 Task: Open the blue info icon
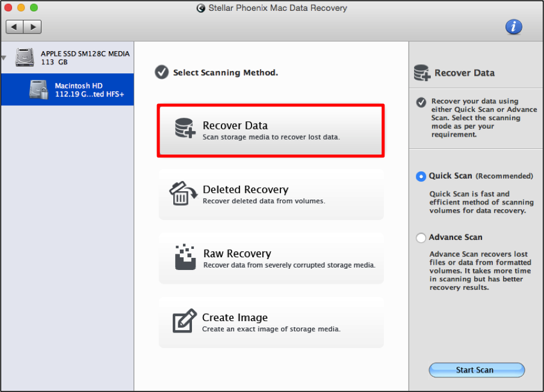click(x=513, y=26)
